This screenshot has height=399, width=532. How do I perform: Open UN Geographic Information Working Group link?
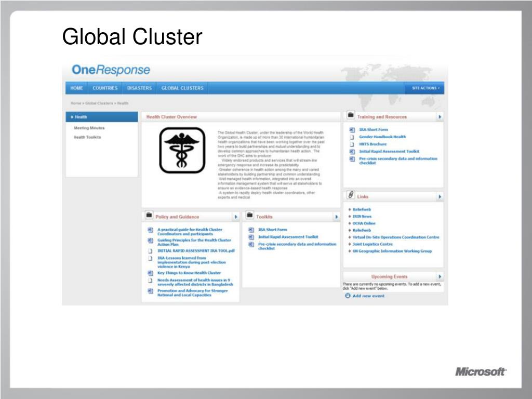pyautogui.click(x=392, y=251)
